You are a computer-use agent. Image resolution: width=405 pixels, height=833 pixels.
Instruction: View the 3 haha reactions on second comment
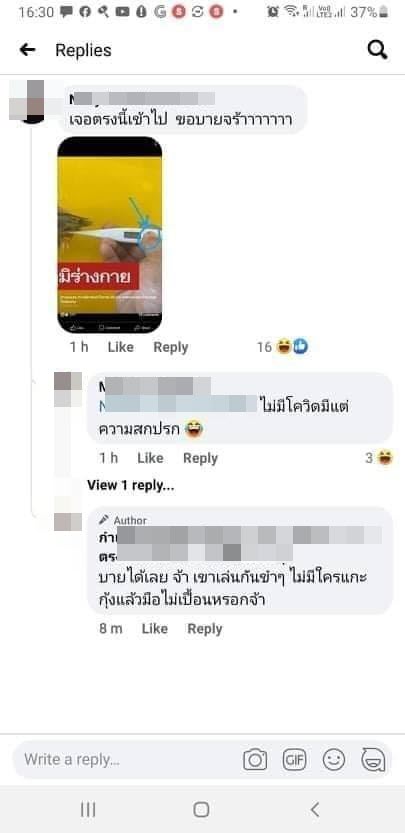click(378, 458)
